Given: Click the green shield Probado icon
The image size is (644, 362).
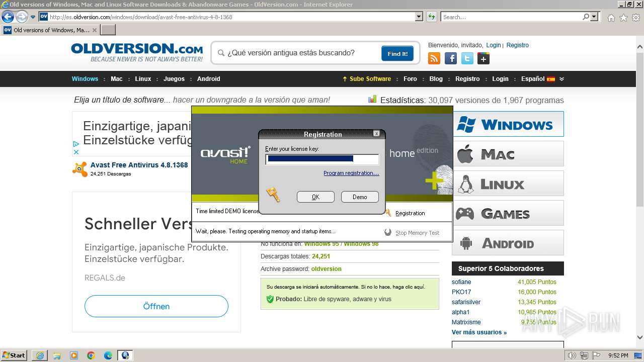Looking at the screenshot, I should [270, 299].
